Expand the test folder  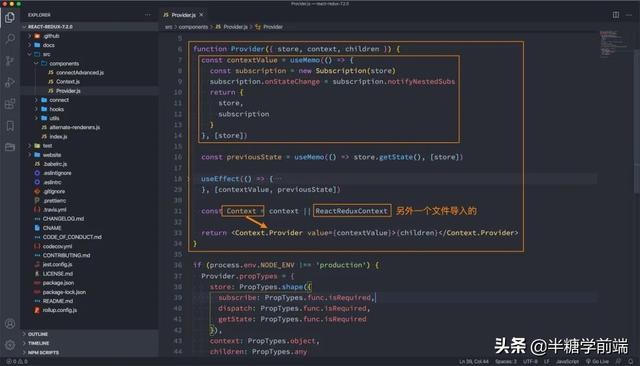(90, 146)
